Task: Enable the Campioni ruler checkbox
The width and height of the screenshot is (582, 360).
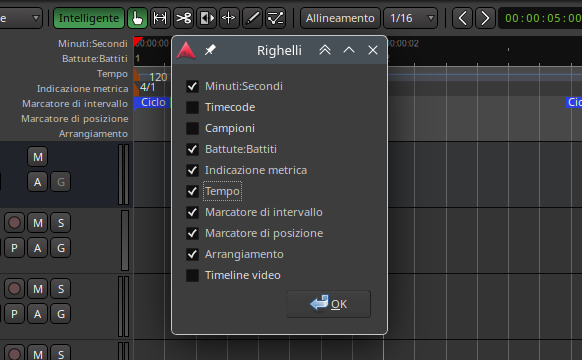Action: coord(192,128)
